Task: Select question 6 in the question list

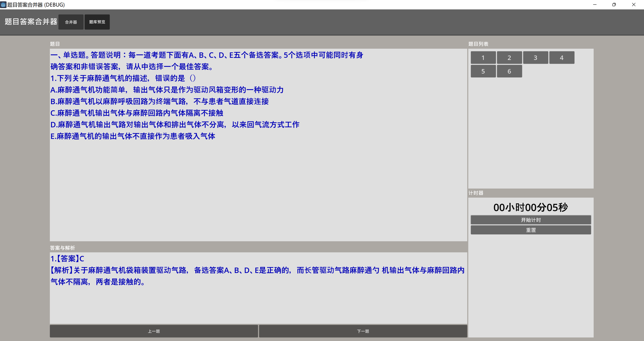Action: pos(509,71)
